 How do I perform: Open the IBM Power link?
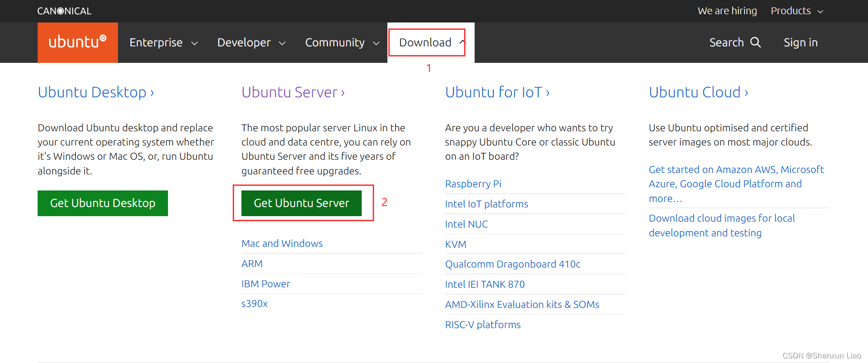pos(266,284)
